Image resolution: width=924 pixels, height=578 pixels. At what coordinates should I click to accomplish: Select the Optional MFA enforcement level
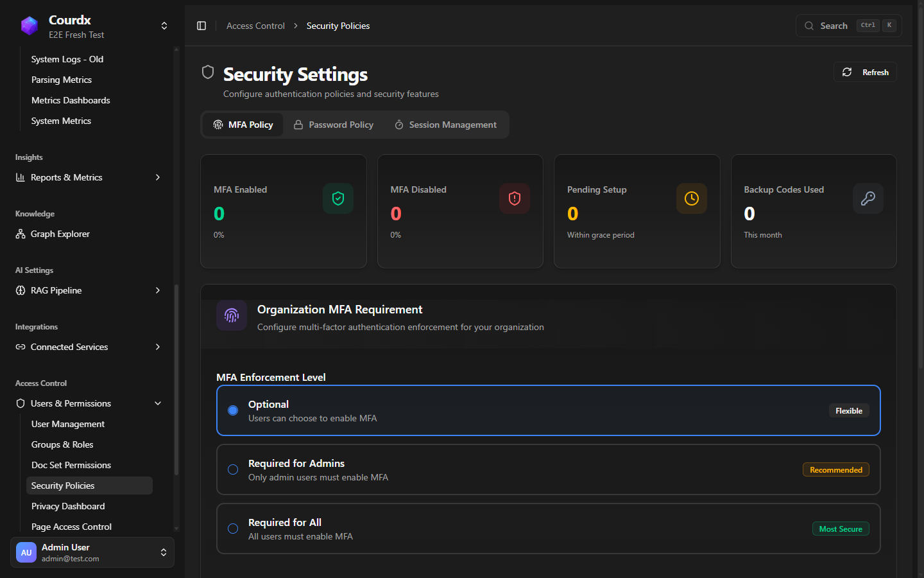point(232,410)
